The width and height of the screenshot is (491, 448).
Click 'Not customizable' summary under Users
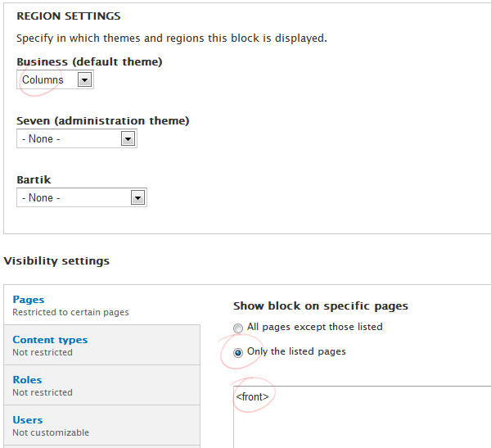point(51,432)
